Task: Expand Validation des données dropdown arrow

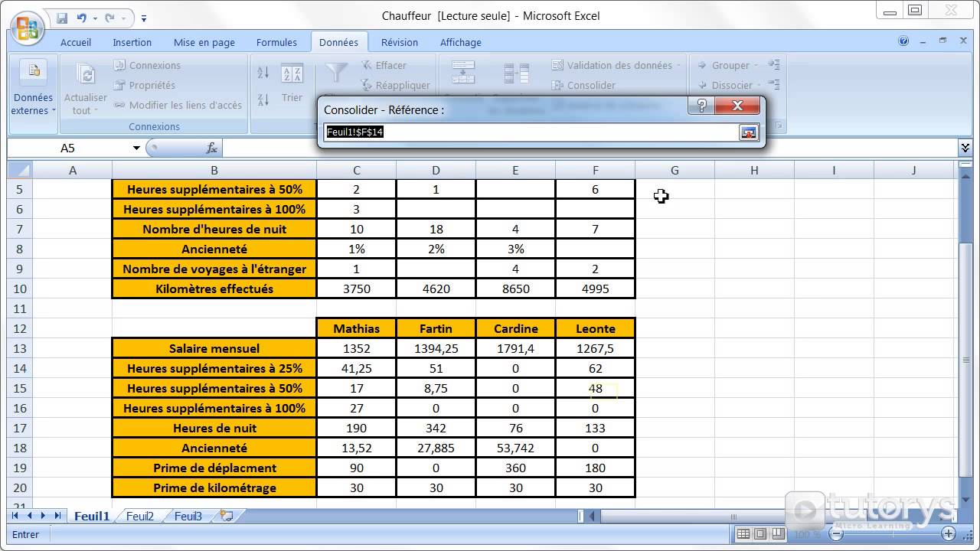Action: [x=678, y=66]
